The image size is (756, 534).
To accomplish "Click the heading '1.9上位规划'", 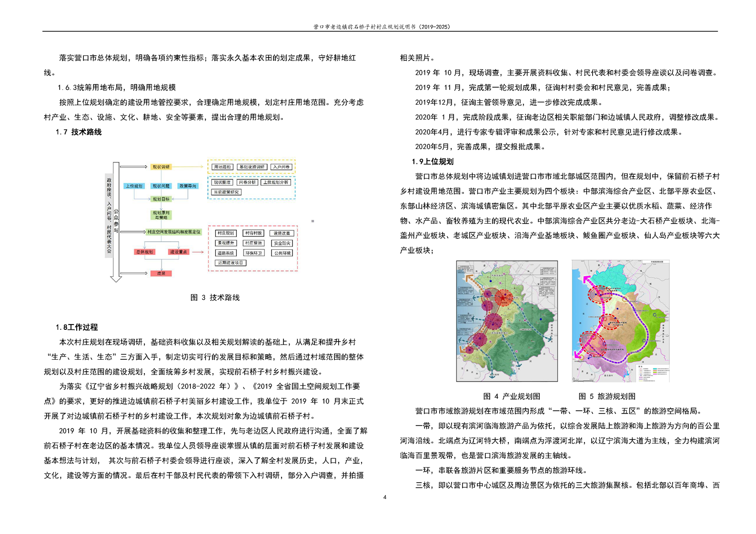I will 433,161.
